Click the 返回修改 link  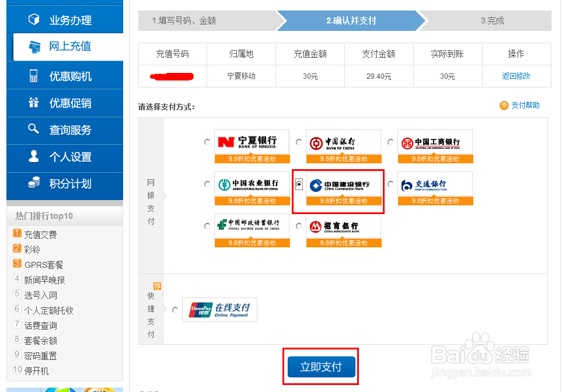(516, 76)
